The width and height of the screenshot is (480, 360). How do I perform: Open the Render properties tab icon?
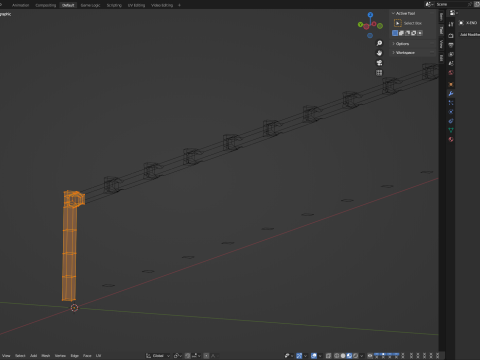(451, 36)
